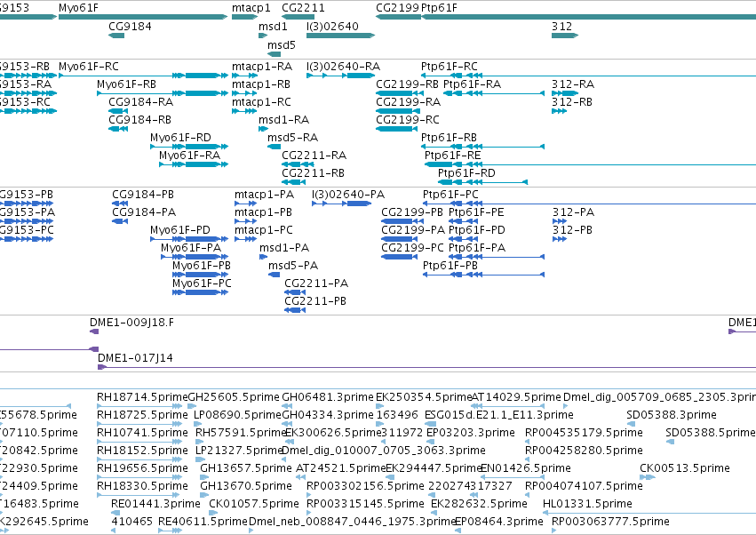Screen dimensions: 756x535
Task: Select the EP08464.3prime EST label
Action: 499,522
